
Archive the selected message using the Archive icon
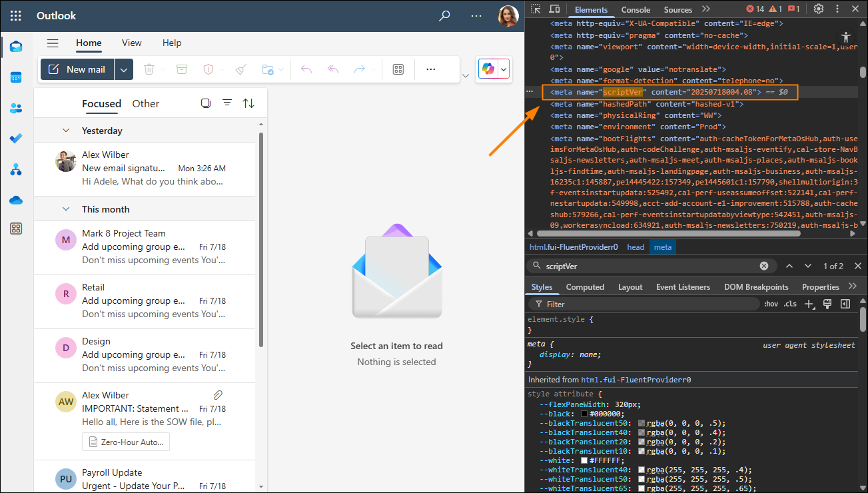tap(182, 69)
